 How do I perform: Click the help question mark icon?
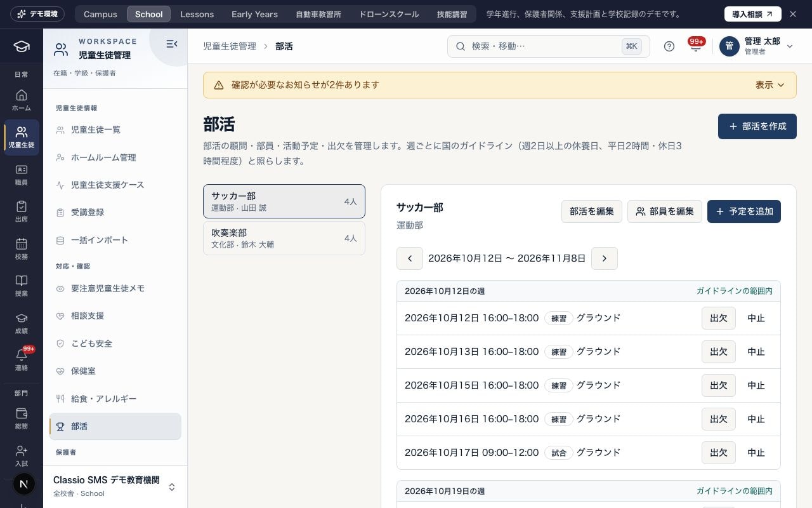pos(669,46)
